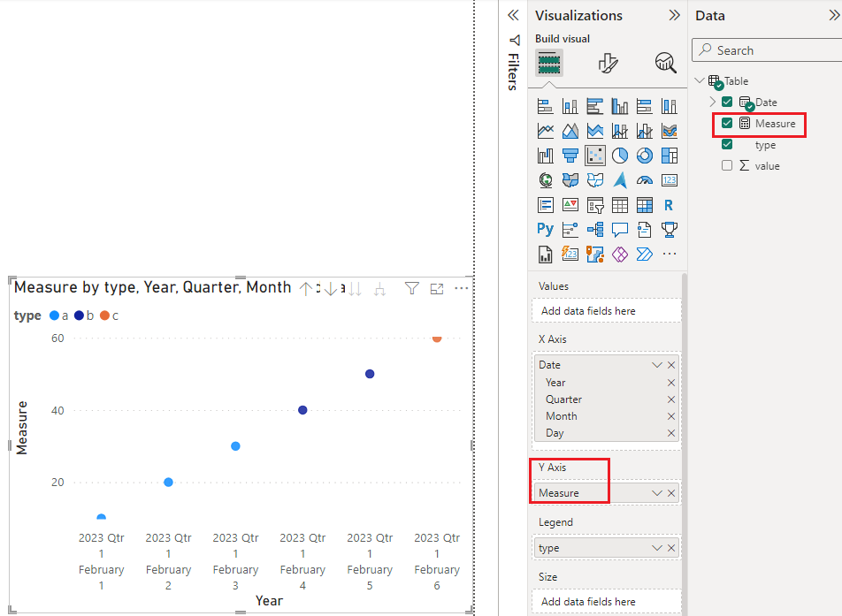The image size is (842, 616).
Task: Select the Waterfall chart visual
Action: point(545,156)
